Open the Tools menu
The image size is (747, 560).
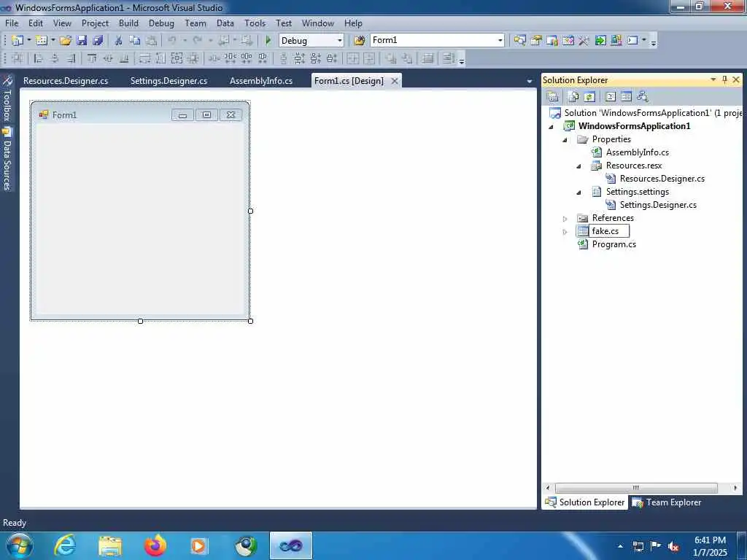coord(255,23)
